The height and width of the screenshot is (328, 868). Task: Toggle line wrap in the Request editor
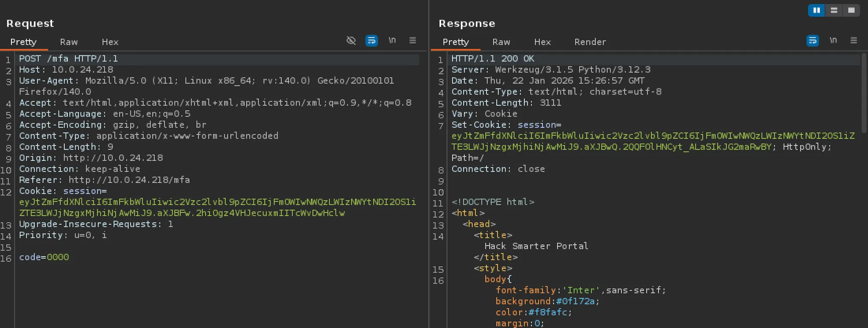click(x=371, y=41)
